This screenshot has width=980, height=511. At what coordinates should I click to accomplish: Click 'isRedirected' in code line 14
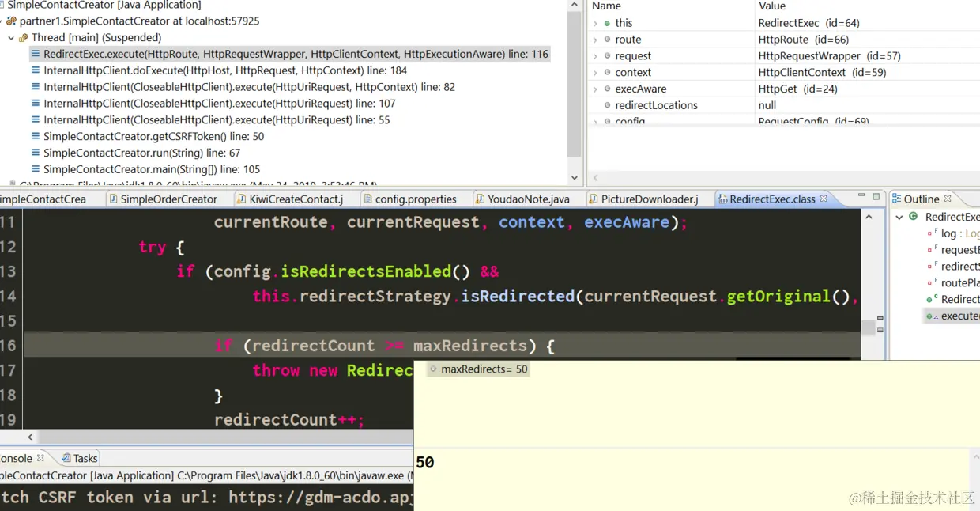click(x=518, y=296)
